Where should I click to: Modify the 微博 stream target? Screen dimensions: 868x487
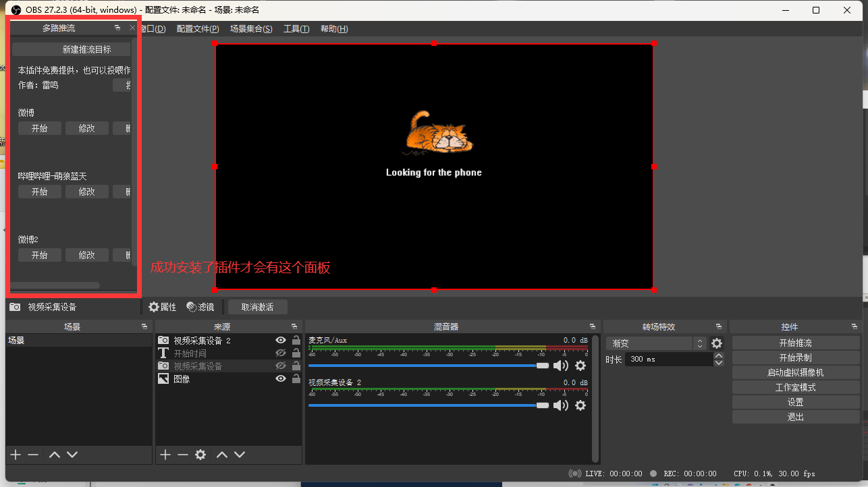pos(87,128)
